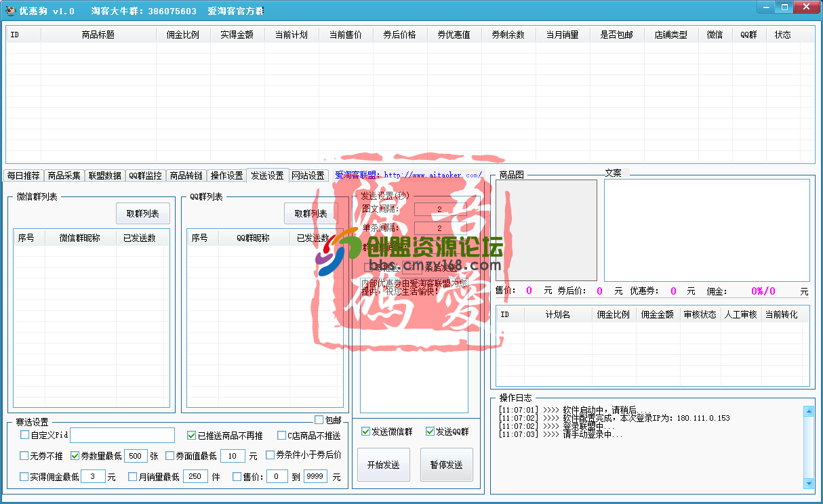
Task: Click 取群列表 in the QQ群列表 panel
Action: [310, 213]
